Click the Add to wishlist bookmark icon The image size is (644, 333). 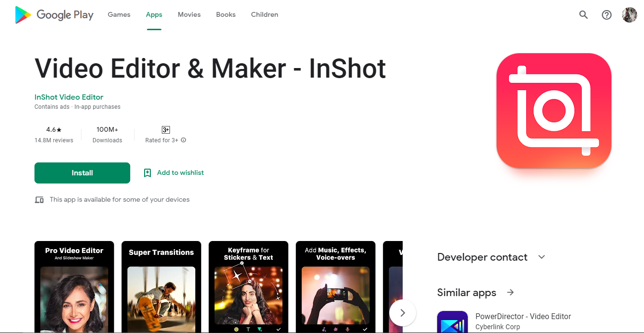tap(147, 173)
